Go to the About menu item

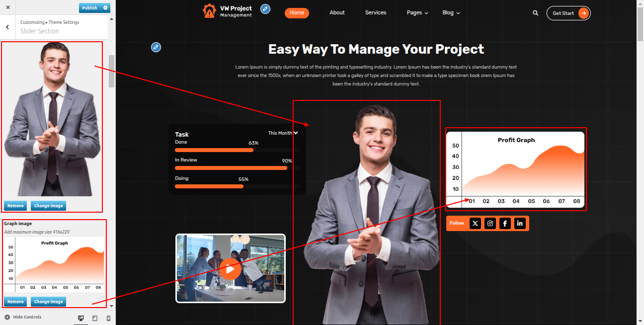[337, 13]
